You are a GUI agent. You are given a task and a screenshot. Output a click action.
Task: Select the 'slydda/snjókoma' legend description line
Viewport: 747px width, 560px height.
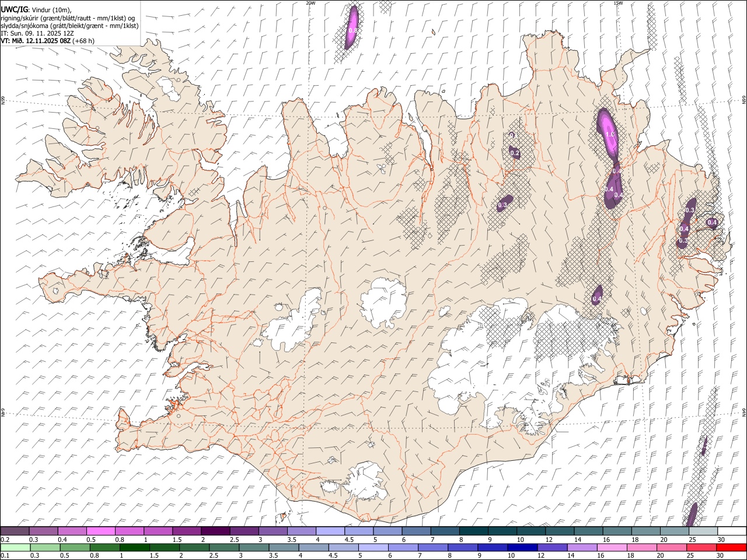tap(69, 26)
